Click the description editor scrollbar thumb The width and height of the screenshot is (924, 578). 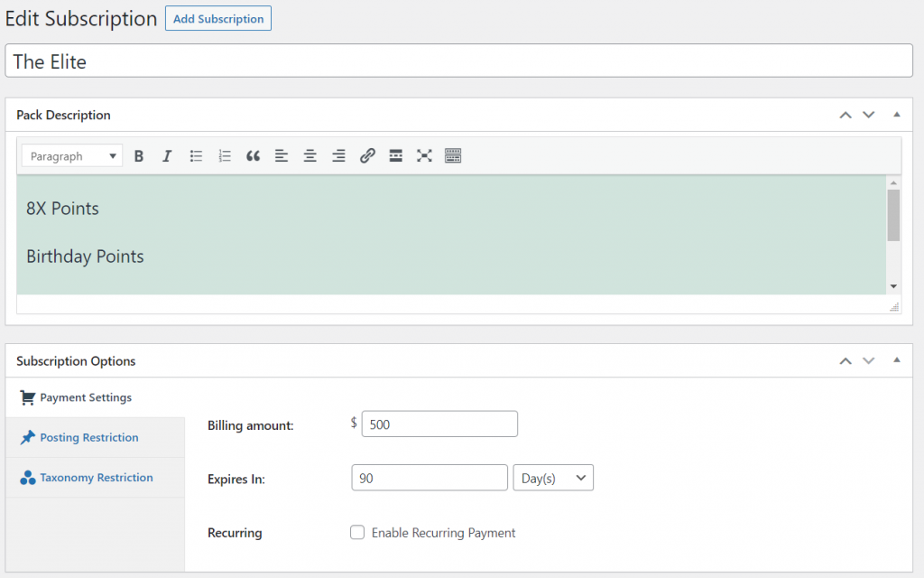coord(893,215)
